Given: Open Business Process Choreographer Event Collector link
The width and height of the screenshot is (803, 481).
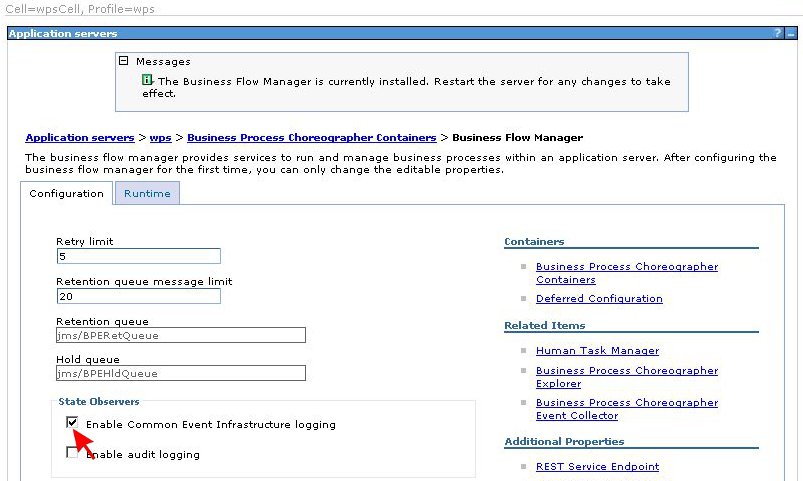Looking at the screenshot, I should [626, 409].
